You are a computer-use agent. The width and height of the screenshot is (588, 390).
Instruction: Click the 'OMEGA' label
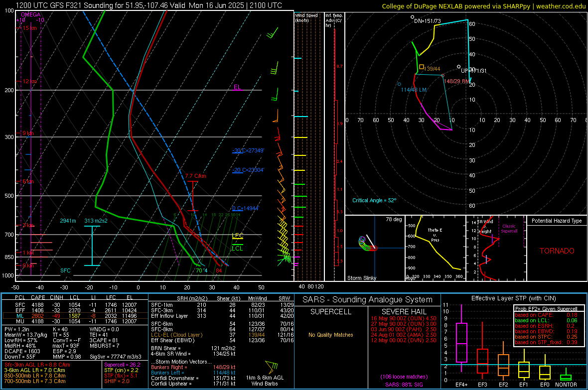point(31,14)
